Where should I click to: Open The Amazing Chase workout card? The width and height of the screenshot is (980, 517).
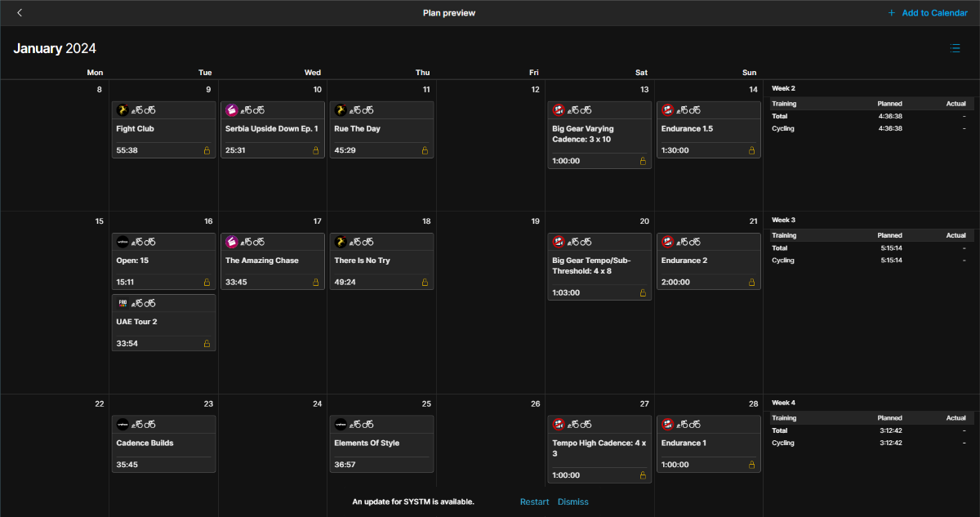[273, 261]
